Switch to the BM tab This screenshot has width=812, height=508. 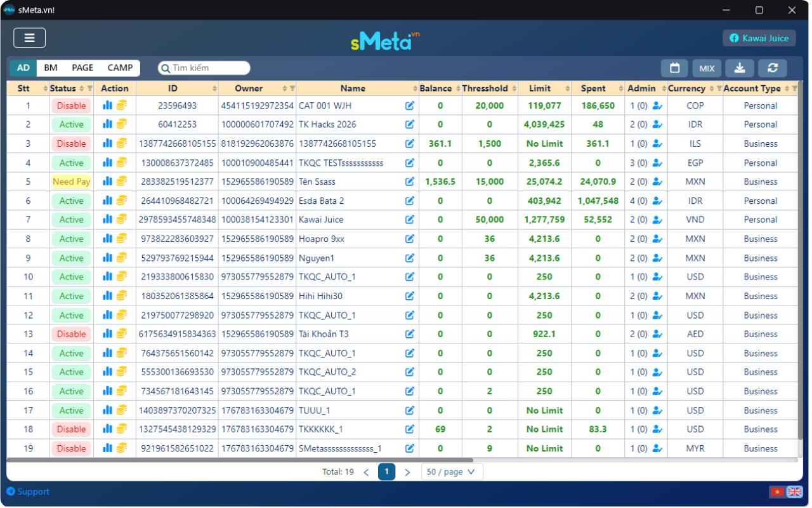click(51, 68)
